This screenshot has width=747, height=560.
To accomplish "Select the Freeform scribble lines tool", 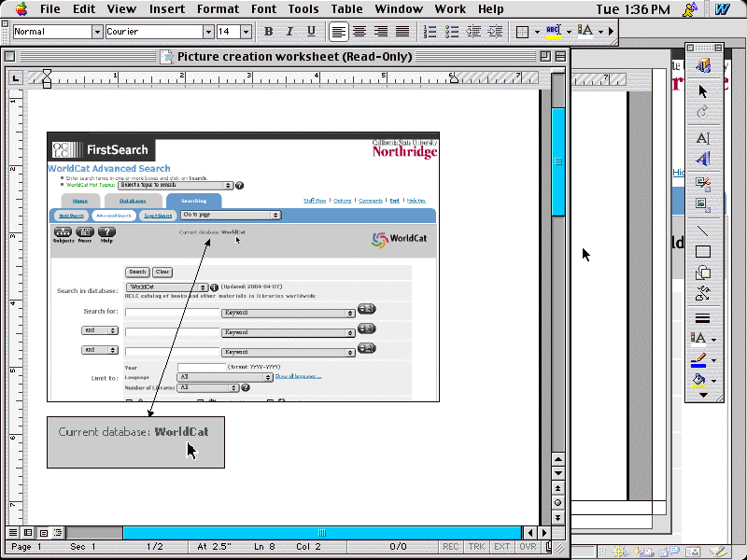I will coord(703,293).
